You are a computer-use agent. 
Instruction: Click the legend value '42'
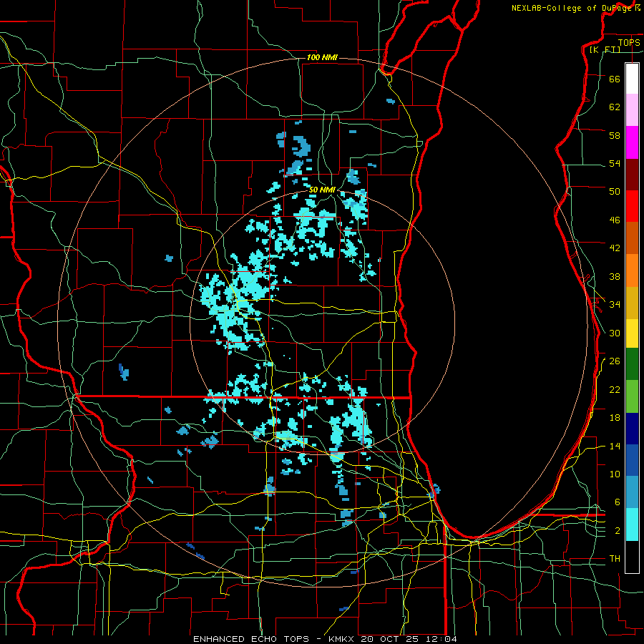pyautogui.click(x=615, y=248)
